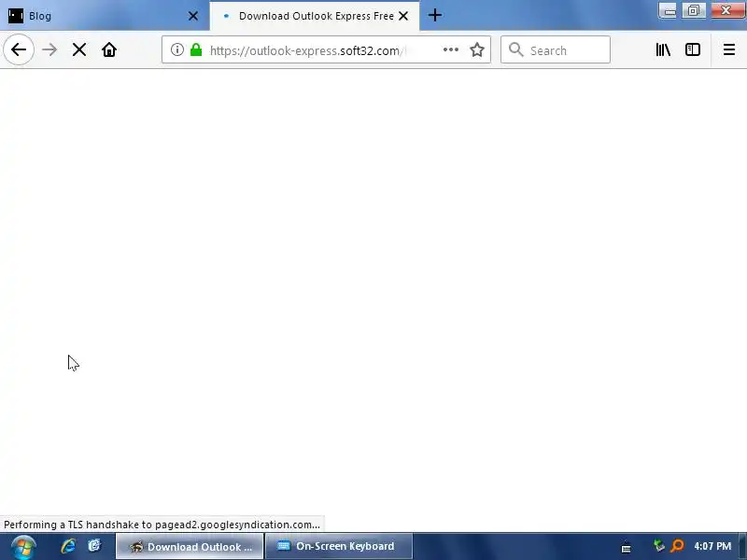This screenshot has height=560, width=747.
Task: Launch Internet Explorer from taskbar
Action: point(68,546)
